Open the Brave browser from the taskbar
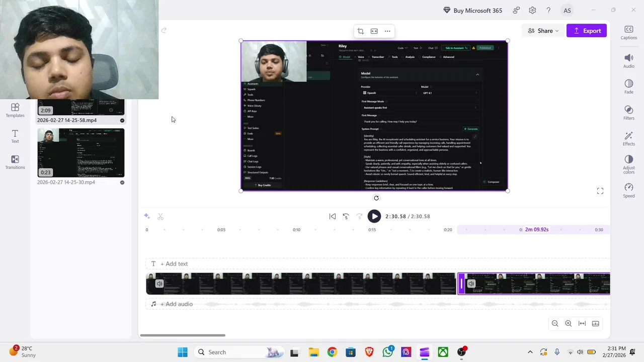The height and width of the screenshot is (362, 644). coord(369,352)
